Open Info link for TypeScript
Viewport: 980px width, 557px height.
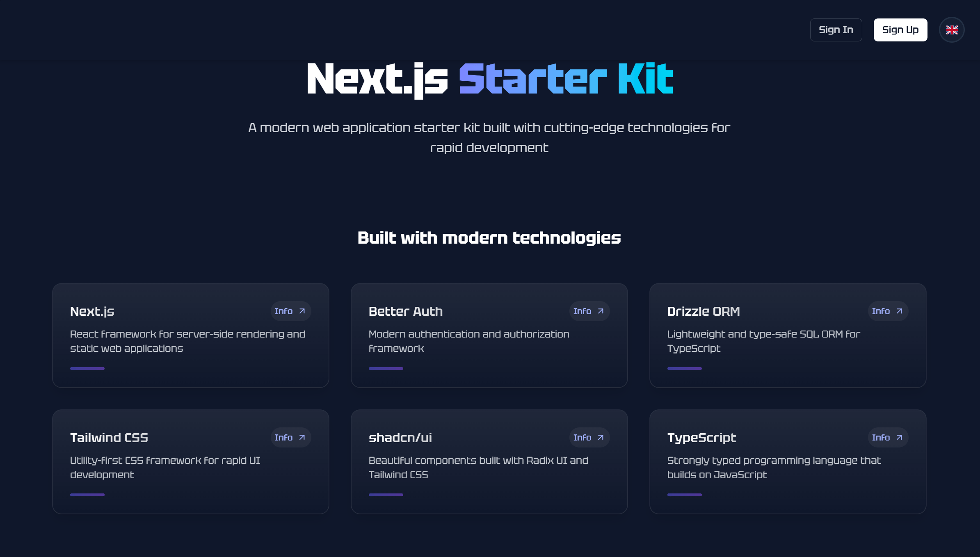[888, 438]
